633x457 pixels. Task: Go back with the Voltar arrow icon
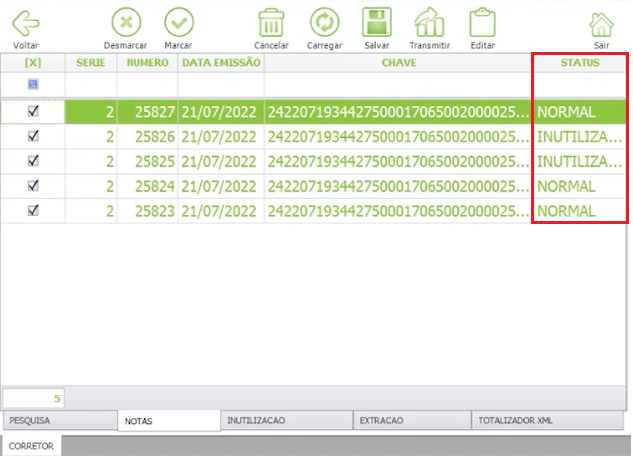(26, 23)
